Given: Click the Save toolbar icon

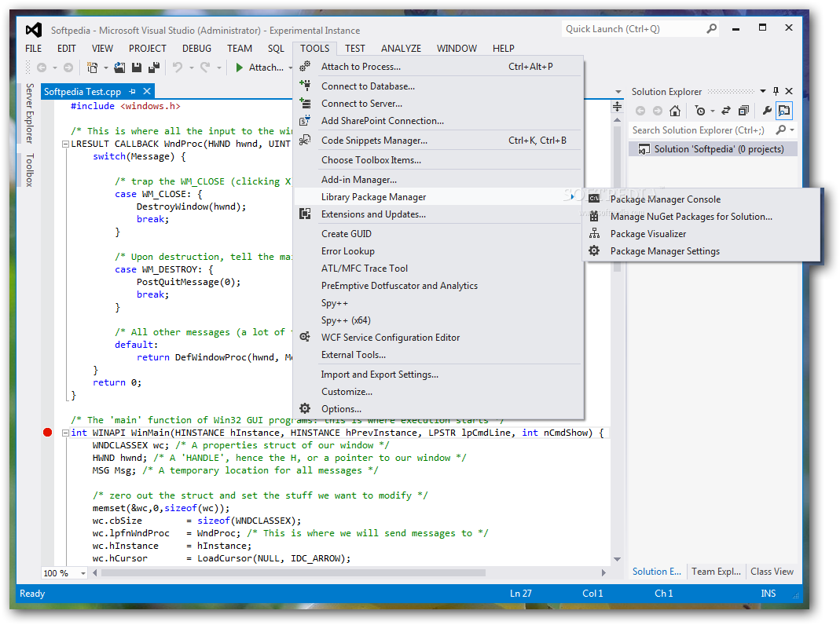Looking at the screenshot, I should [137, 68].
